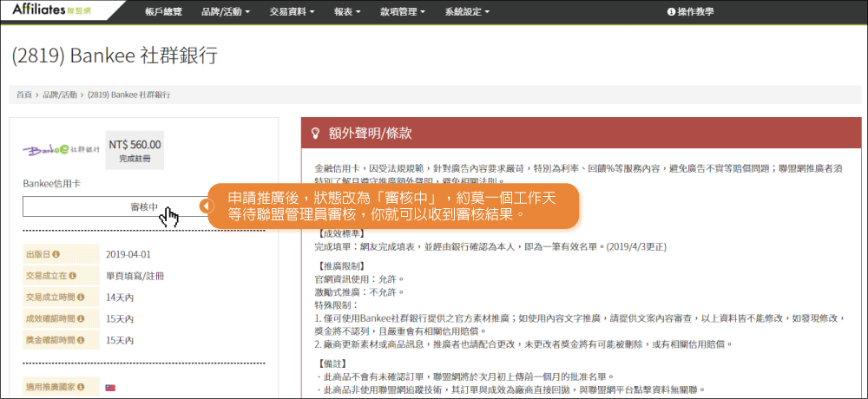Click the 單頁填寫/註冊 value text
This screenshot has height=399, width=868.
[x=135, y=276]
